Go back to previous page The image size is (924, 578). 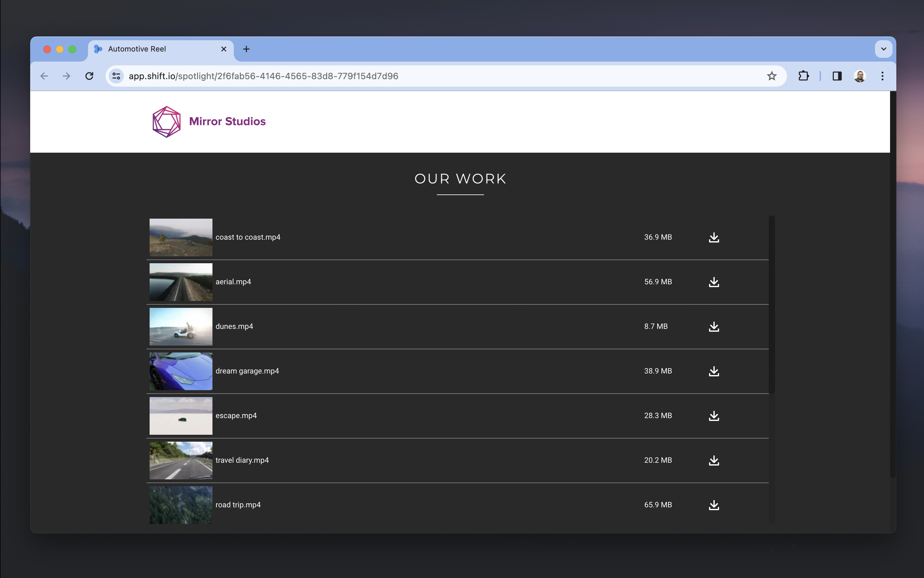tap(44, 76)
